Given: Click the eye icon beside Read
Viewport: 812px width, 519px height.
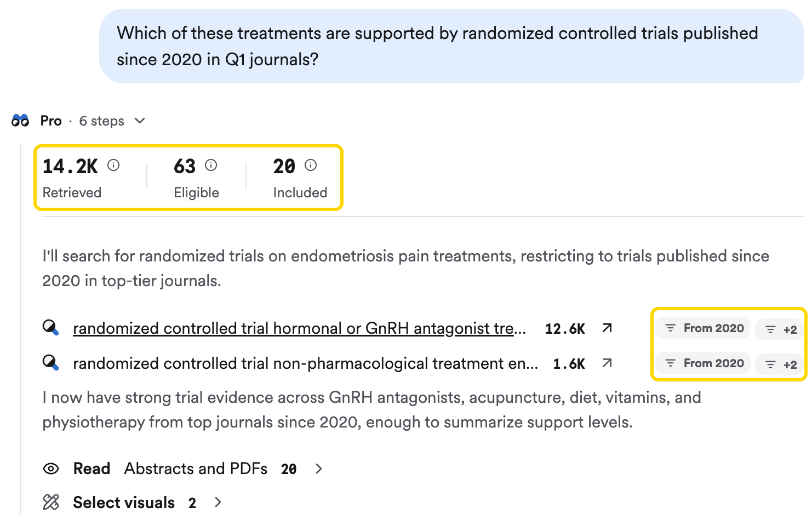Looking at the screenshot, I should (x=51, y=469).
